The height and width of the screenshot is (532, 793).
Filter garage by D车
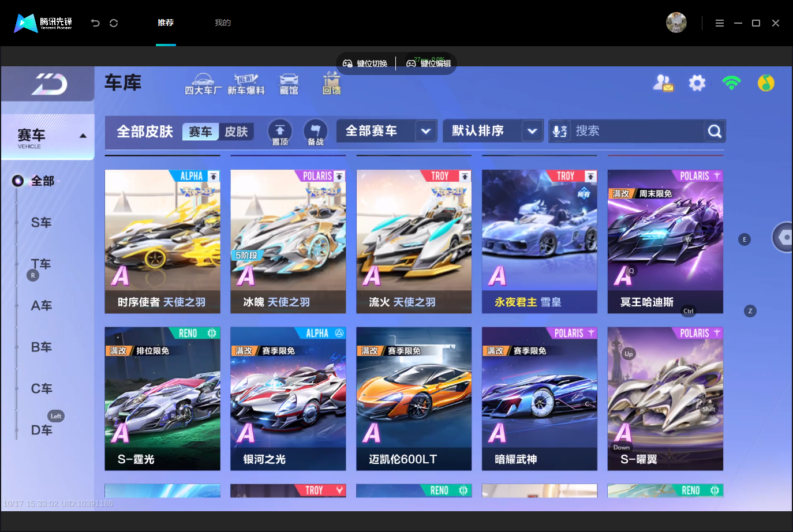(42, 430)
